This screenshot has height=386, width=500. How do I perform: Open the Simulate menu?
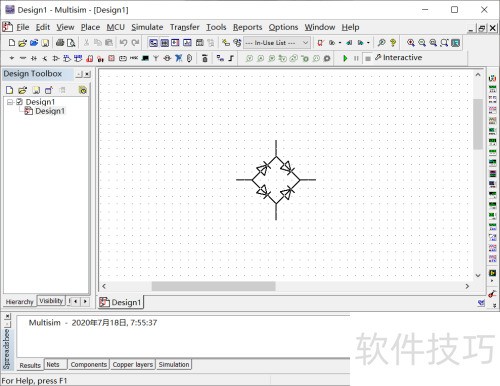(147, 27)
